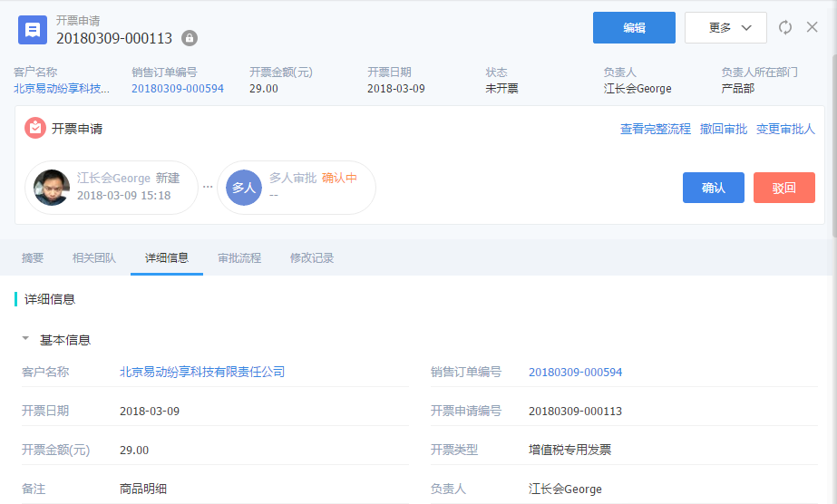
Task: Click the blue 编辑 button
Action: 634,28
